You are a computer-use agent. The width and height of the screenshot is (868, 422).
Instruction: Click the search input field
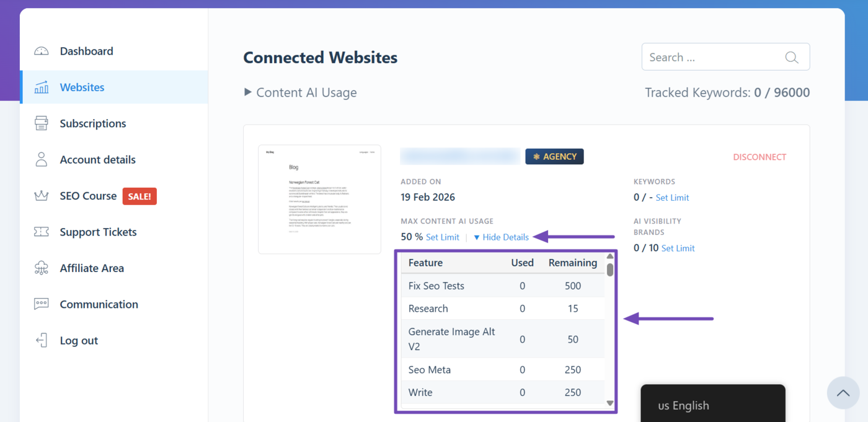point(725,57)
